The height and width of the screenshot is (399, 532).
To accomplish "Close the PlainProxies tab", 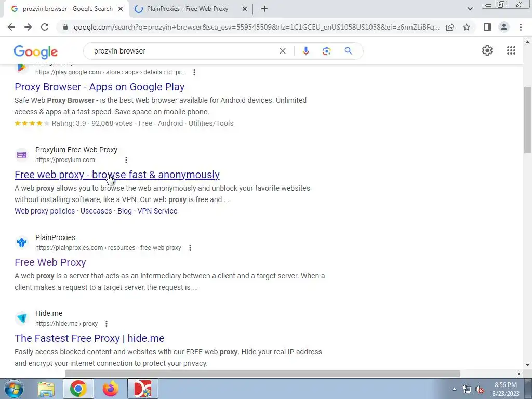I will 245,9.
